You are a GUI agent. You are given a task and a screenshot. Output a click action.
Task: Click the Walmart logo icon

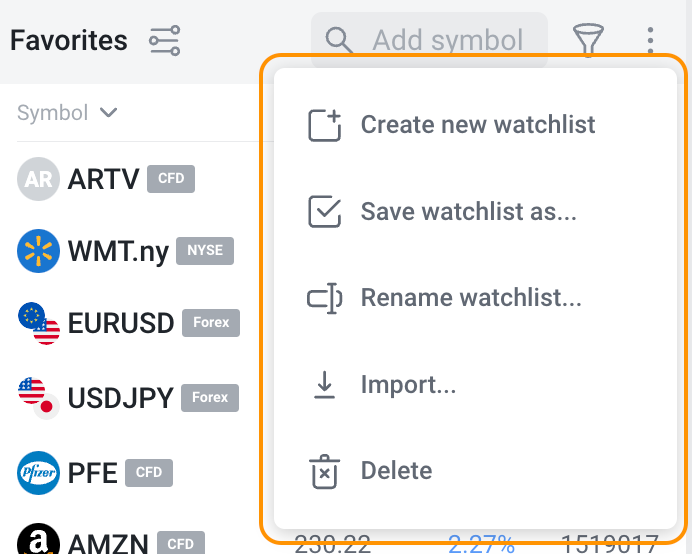pos(39,251)
